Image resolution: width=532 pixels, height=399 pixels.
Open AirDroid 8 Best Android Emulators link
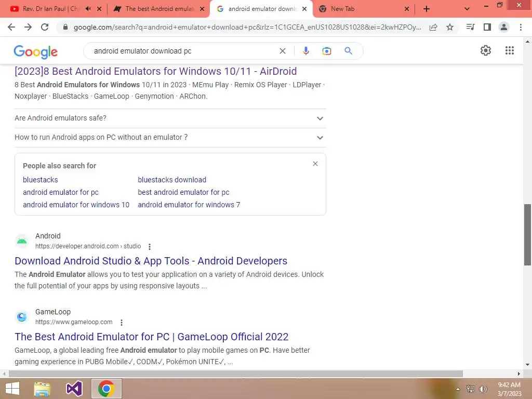(156, 71)
